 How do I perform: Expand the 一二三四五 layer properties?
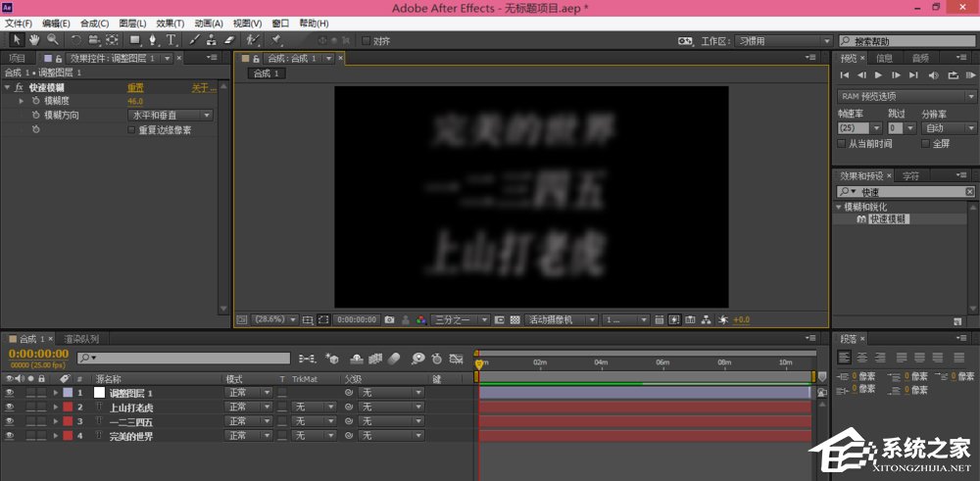tap(56, 421)
